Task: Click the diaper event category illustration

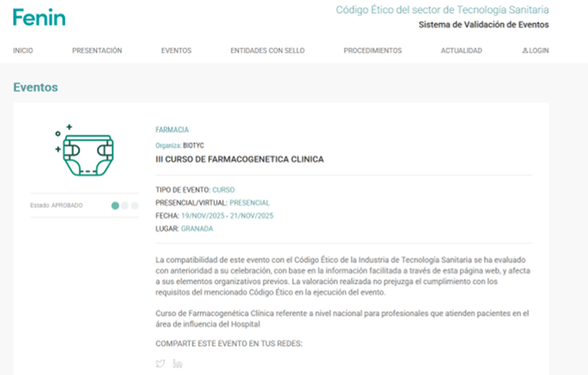Action: pyautogui.click(x=85, y=150)
